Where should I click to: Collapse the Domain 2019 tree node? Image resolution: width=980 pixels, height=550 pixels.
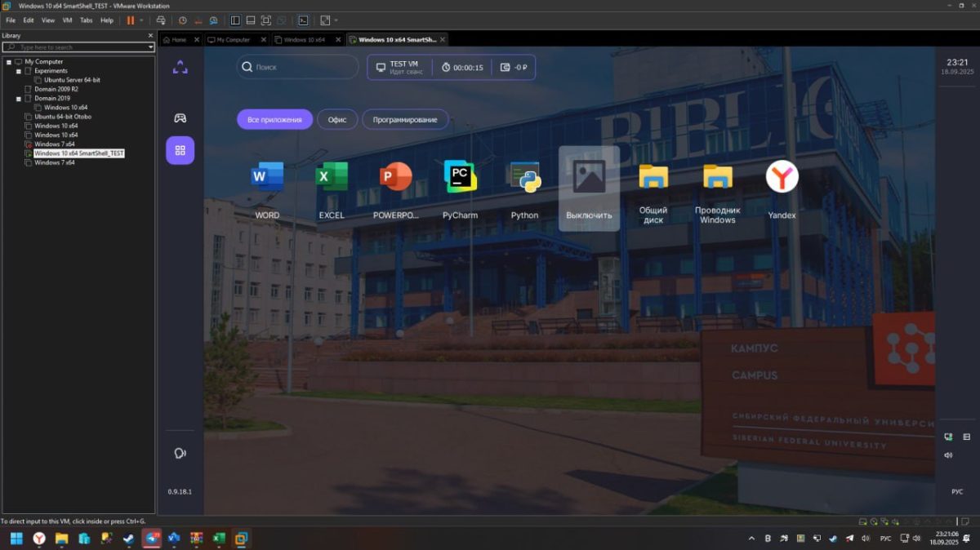pyautogui.click(x=18, y=98)
